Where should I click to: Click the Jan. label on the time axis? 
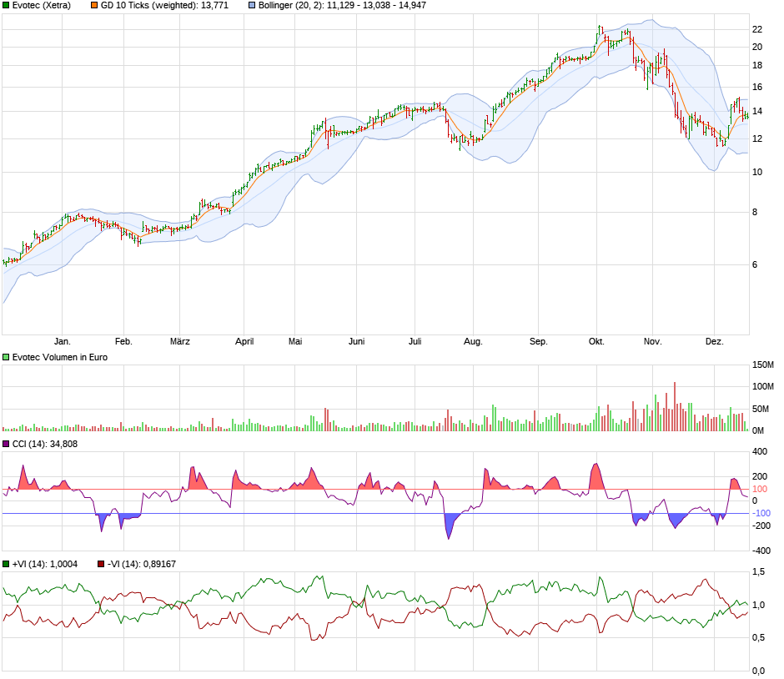click(63, 340)
